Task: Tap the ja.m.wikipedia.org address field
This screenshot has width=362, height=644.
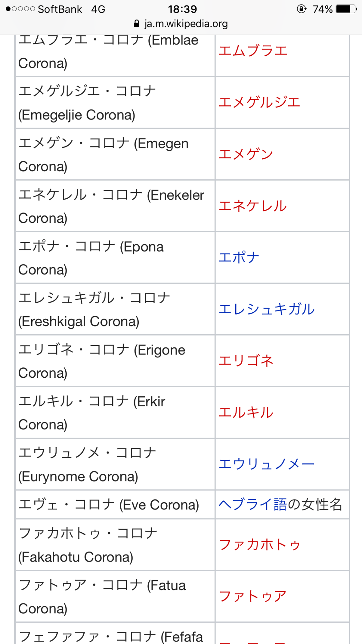Action: click(181, 24)
